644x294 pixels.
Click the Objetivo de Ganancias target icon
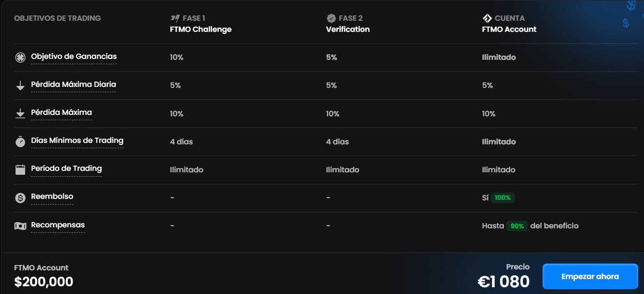click(x=20, y=57)
